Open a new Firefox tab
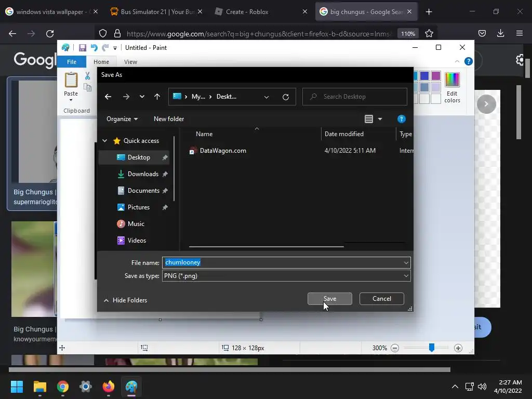This screenshot has height=399, width=532. coord(429,12)
